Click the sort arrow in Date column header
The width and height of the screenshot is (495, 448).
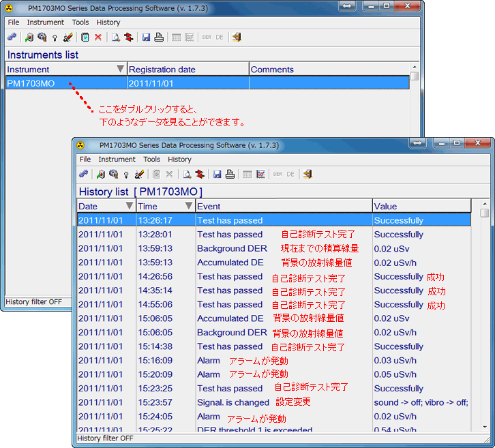tap(130, 206)
